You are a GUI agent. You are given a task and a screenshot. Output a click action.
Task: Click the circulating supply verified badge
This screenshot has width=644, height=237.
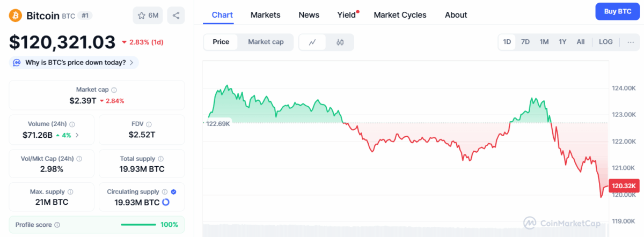[173, 191]
